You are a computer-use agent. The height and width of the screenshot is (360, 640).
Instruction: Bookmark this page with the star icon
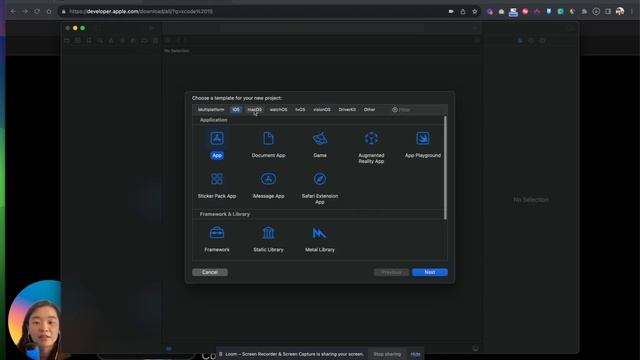tap(474, 11)
